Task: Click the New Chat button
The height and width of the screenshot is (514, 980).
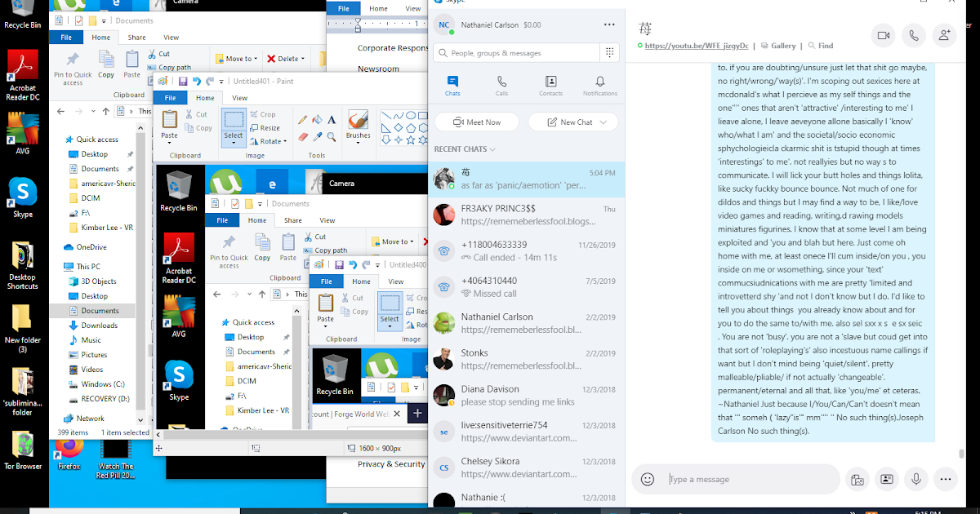Action: pos(572,122)
